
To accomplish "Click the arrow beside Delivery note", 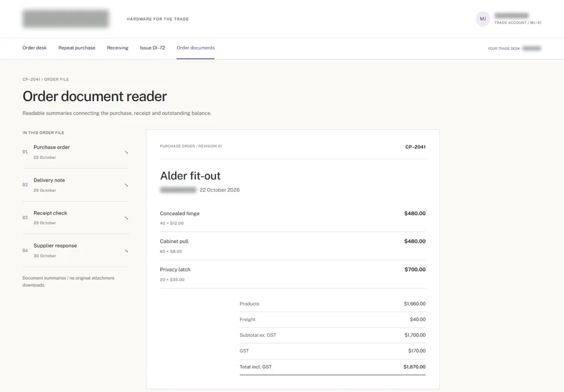I will tap(126, 185).
